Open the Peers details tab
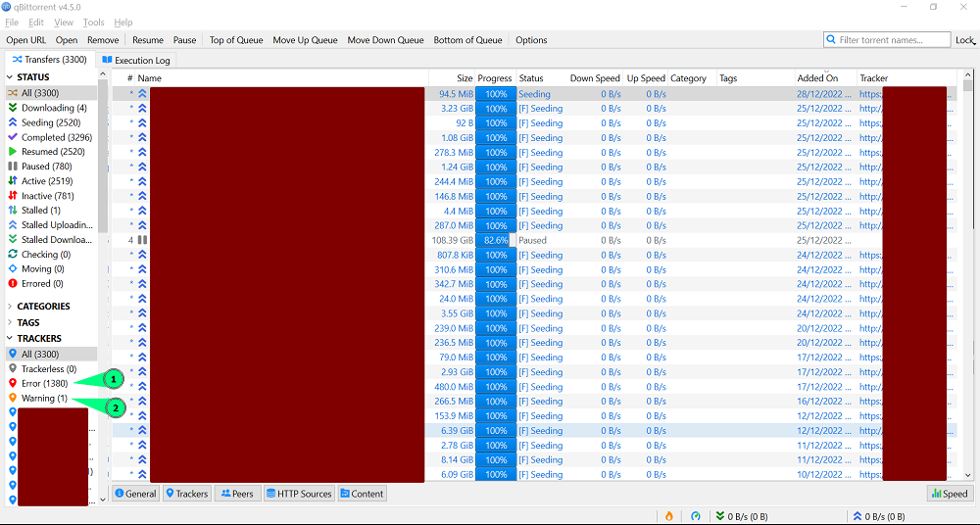This screenshot has height=525, width=980. click(237, 494)
